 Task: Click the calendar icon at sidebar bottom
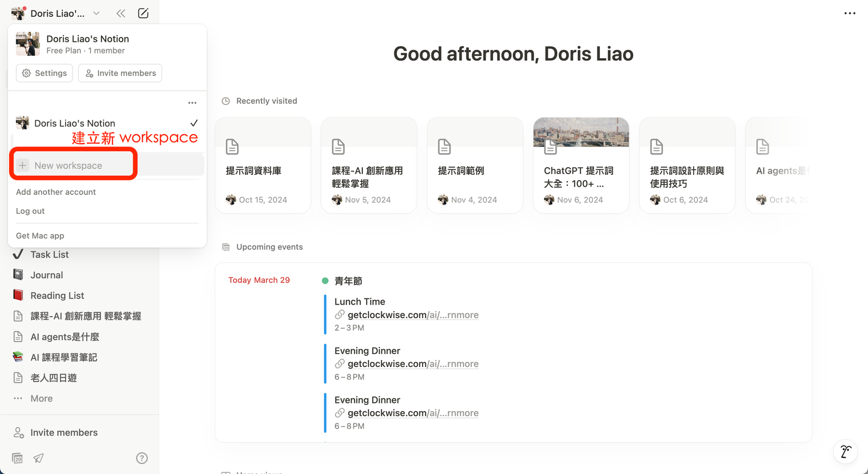(x=17, y=458)
